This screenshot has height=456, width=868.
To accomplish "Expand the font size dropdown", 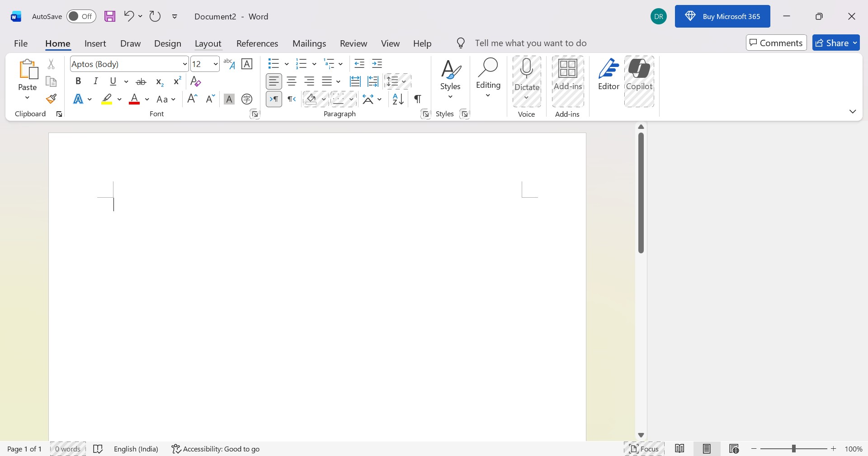I will point(216,64).
